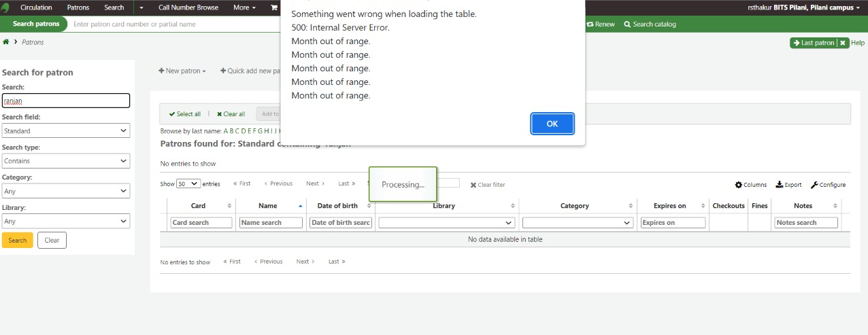Open the Search type dropdown
The width and height of the screenshot is (868, 335).
[x=65, y=161]
